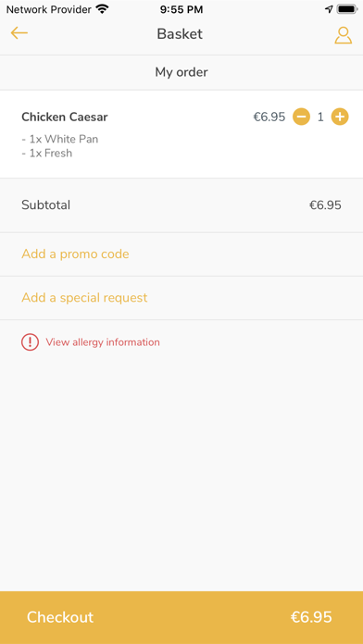
Task: Select the 1x Fresh option line
Action: tap(47, 154)
